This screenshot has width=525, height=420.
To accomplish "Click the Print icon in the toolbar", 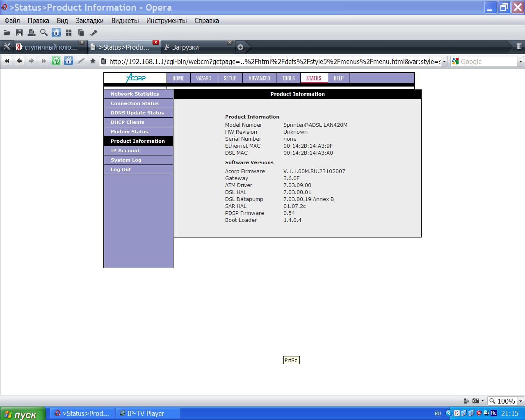I will point(32,33).
